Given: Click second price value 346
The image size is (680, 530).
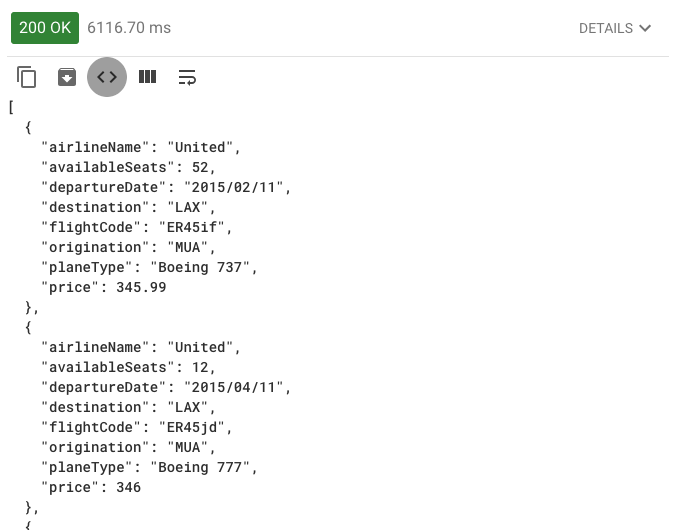Looking at the screenshot, I should click(x=129, y=487).
